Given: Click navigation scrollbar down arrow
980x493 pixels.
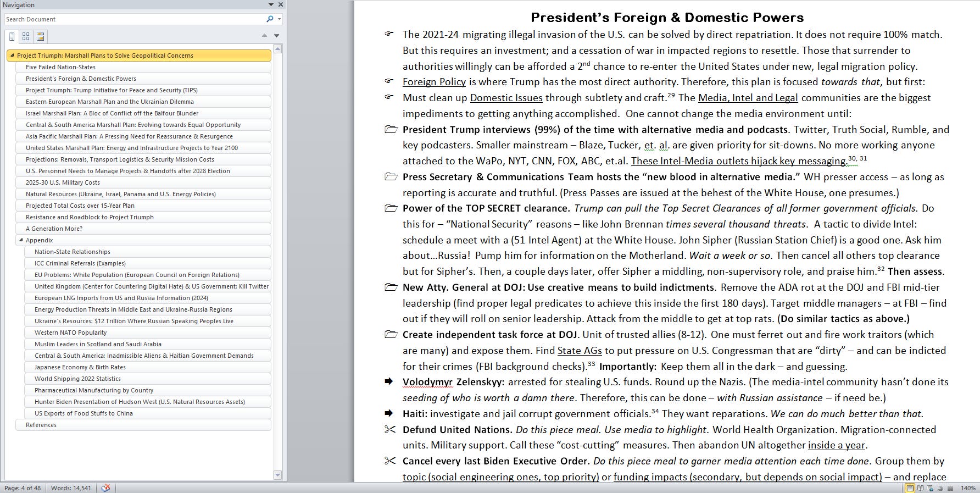Looking at the screenshot, I should 277,475.
